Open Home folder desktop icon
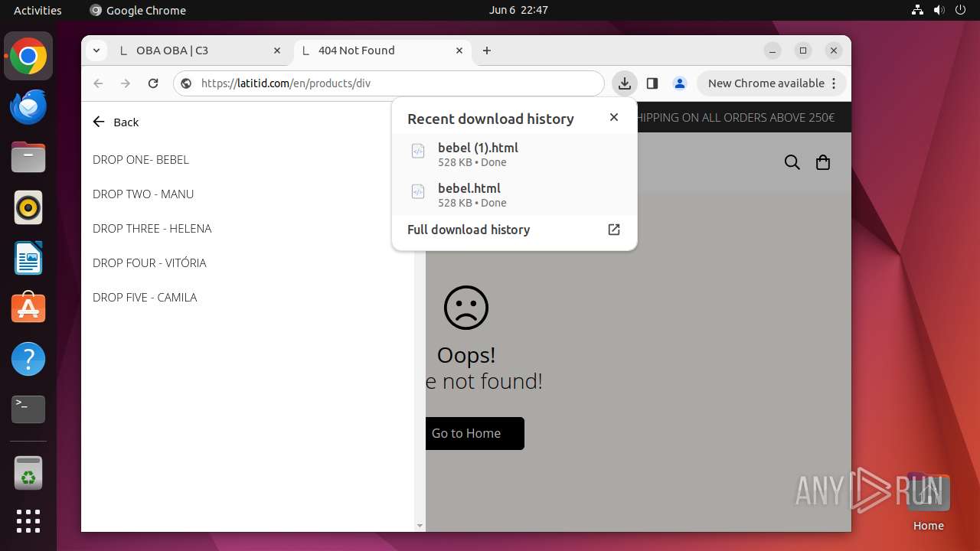Viewport: 980px width, 551px height. tap(928, 501)
